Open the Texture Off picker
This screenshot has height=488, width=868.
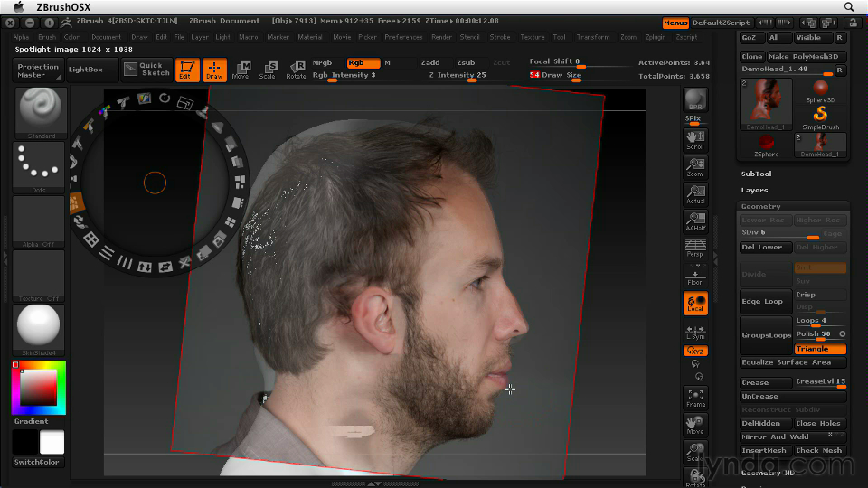tap(39, 276)
